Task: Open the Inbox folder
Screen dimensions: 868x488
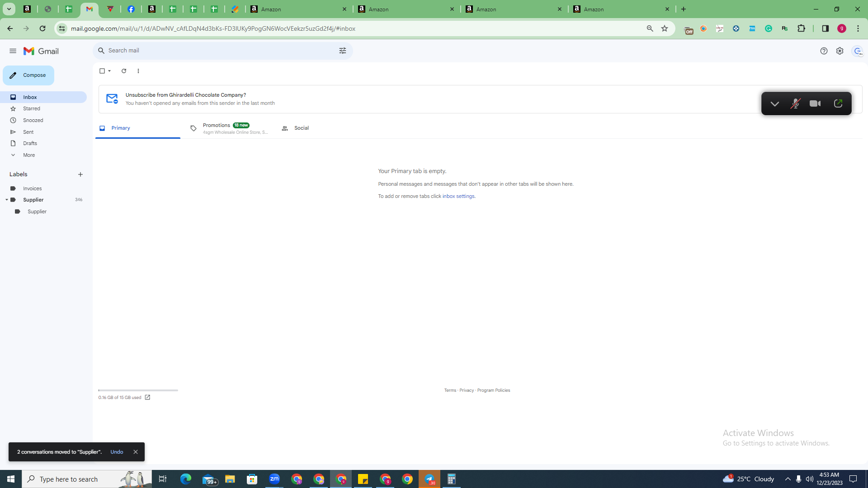Action: pos(43,97)
